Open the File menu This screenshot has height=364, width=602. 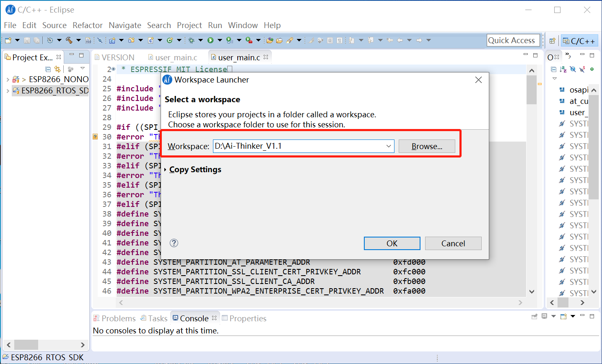[x=10, y=25]
